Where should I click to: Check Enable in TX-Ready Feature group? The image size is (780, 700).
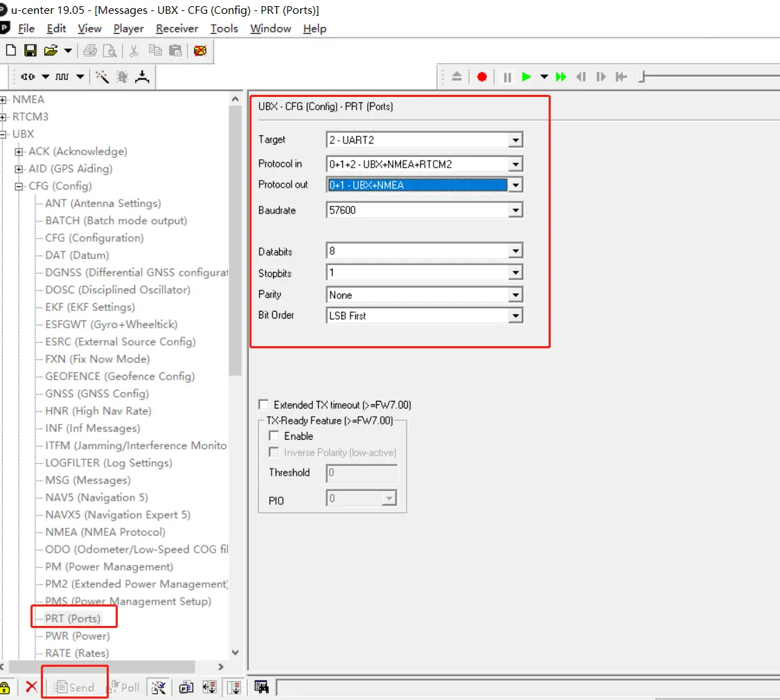click(274, 436)
